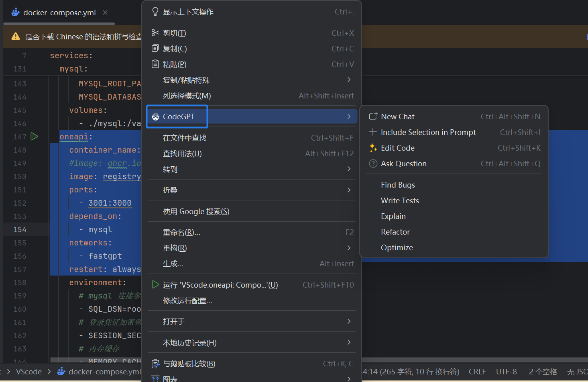This screenshot has width=588, height=382.
Task: Close the docker-compose.yml editor tab
Action: point(105,12)
